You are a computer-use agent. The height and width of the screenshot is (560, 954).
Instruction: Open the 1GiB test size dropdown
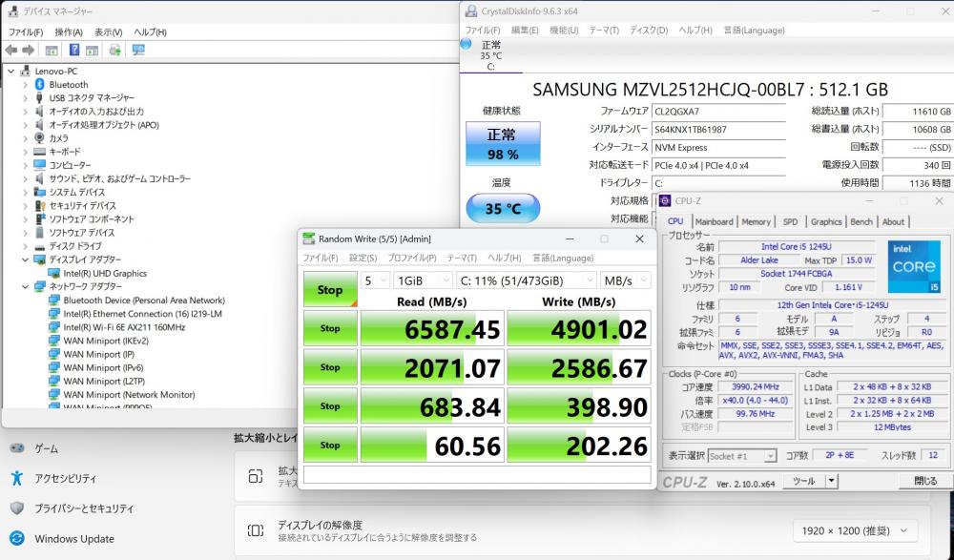[423, 280]
